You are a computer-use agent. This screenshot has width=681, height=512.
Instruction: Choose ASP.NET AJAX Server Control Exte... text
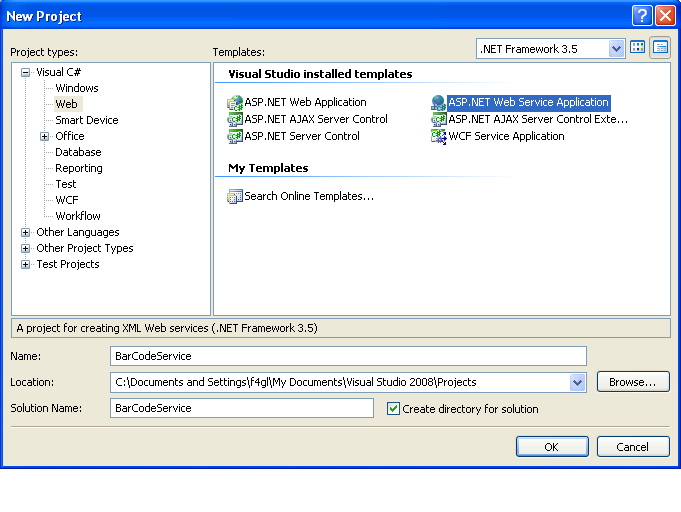pyautogui.click(x=538, y=119)
